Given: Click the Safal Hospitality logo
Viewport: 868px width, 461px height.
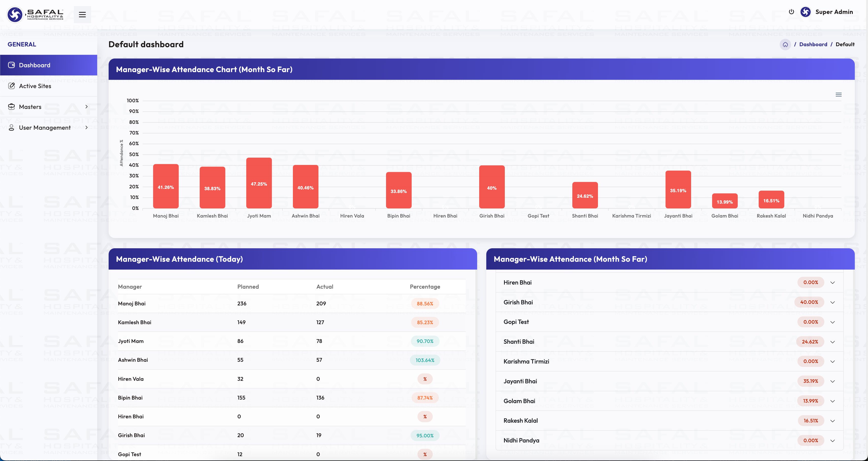Looking at the screenshot, I should 35,14.
